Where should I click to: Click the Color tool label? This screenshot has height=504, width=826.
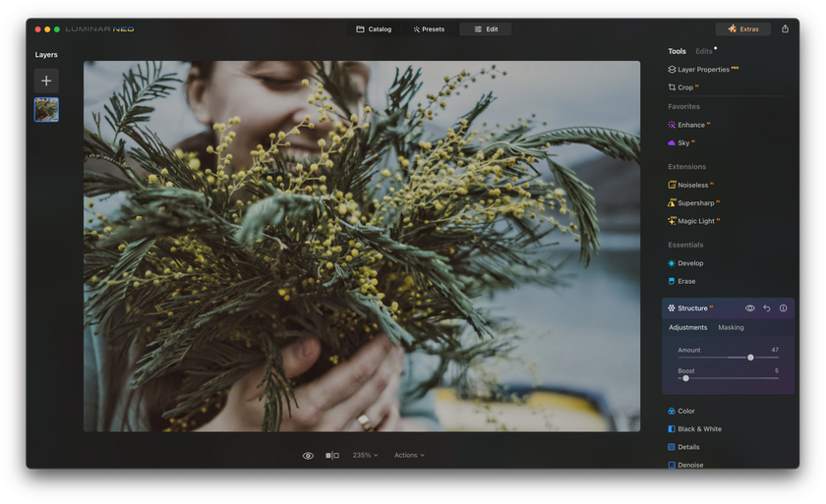pyautogui.click(x=686, y=411)
